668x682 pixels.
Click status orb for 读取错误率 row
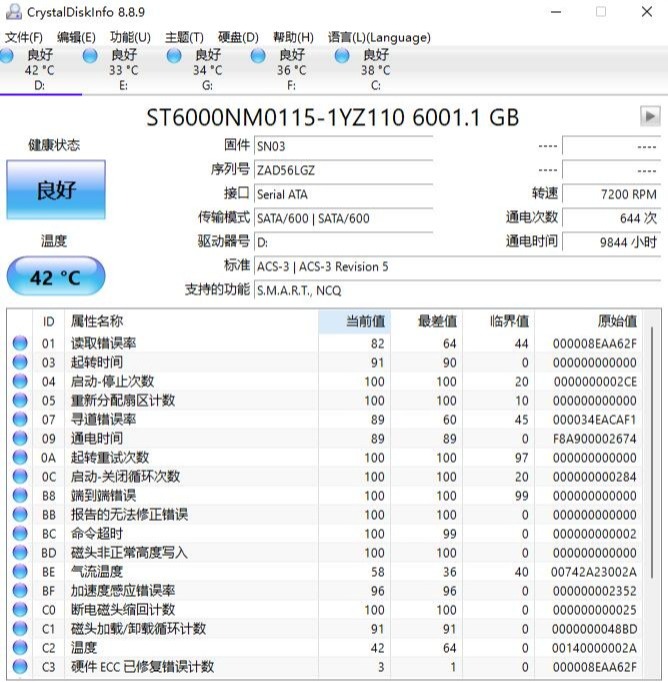(x=20, y=343)
